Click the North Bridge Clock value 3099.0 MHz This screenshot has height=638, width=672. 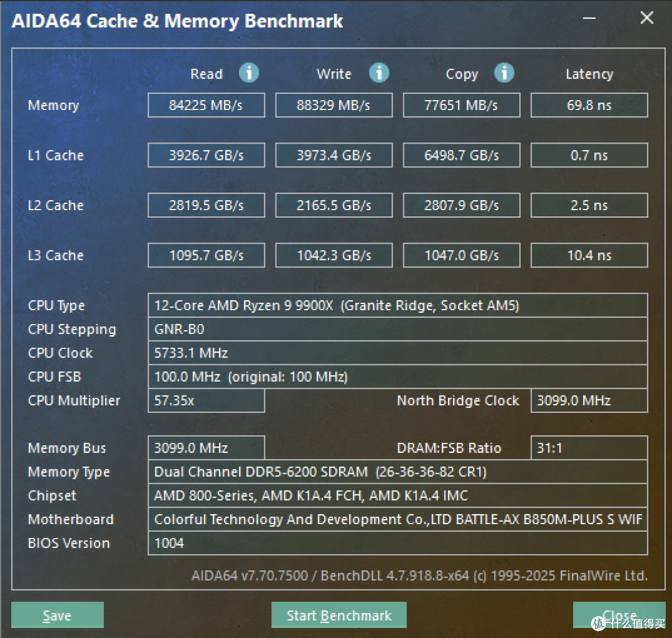tap(589, 400)
